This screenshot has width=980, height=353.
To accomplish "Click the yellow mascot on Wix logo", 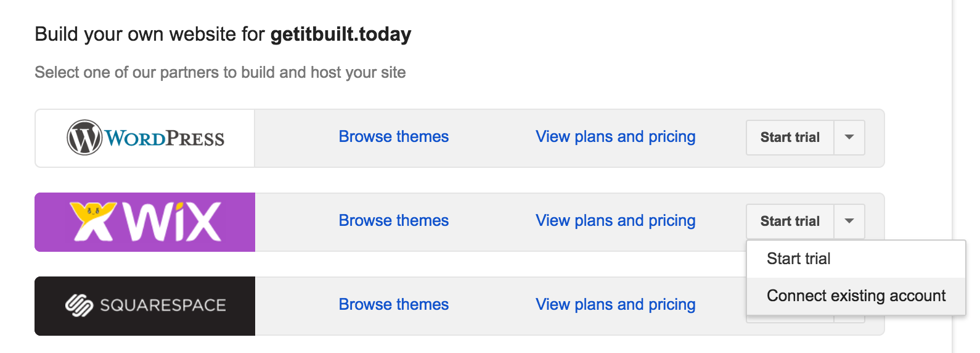I will pyautogui.click(x=92, y=220).
